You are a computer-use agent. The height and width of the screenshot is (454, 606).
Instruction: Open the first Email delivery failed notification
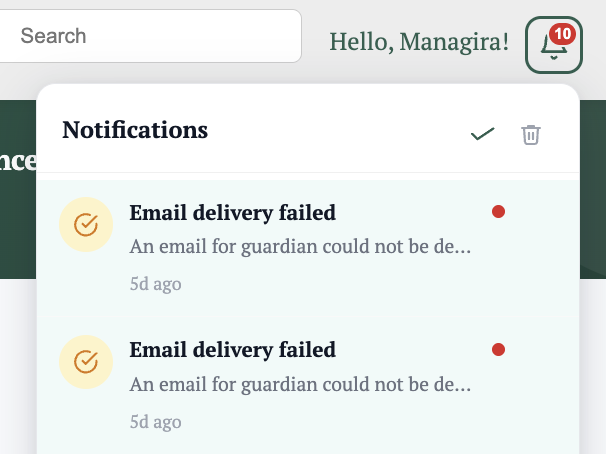(308, 248)
